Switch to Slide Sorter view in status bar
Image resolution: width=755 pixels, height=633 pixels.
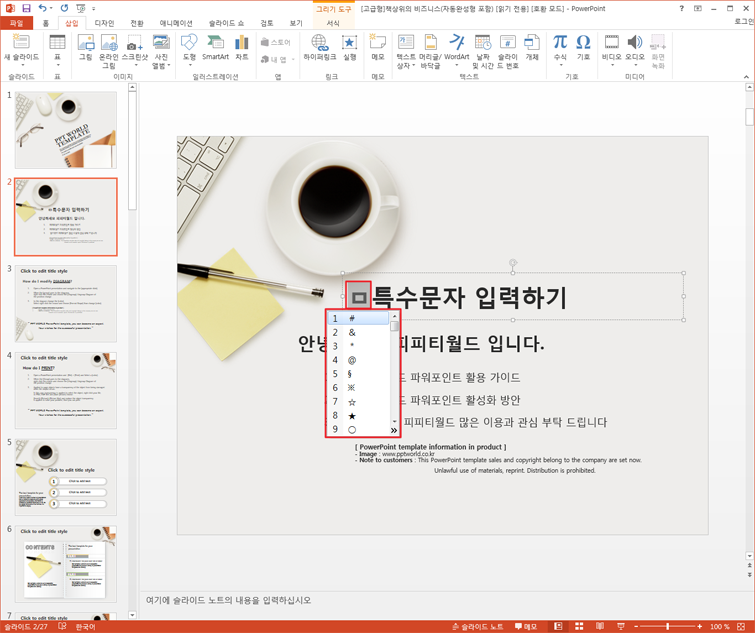579,626
